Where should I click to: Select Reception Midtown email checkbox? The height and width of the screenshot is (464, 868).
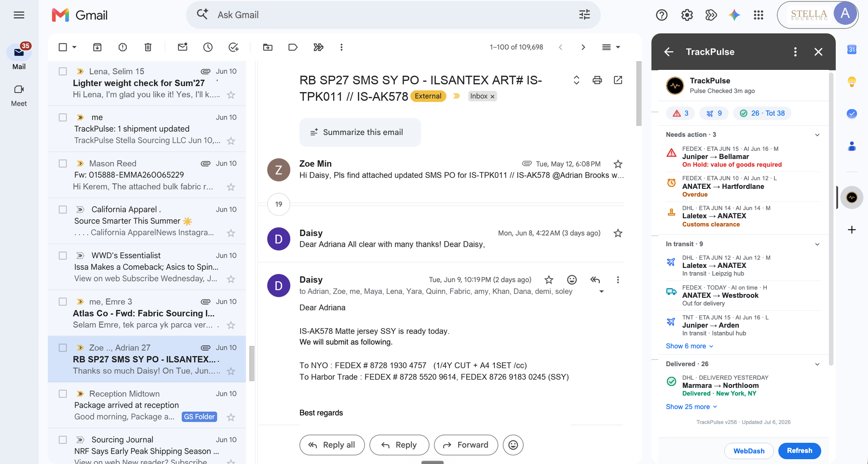(63, 394)
